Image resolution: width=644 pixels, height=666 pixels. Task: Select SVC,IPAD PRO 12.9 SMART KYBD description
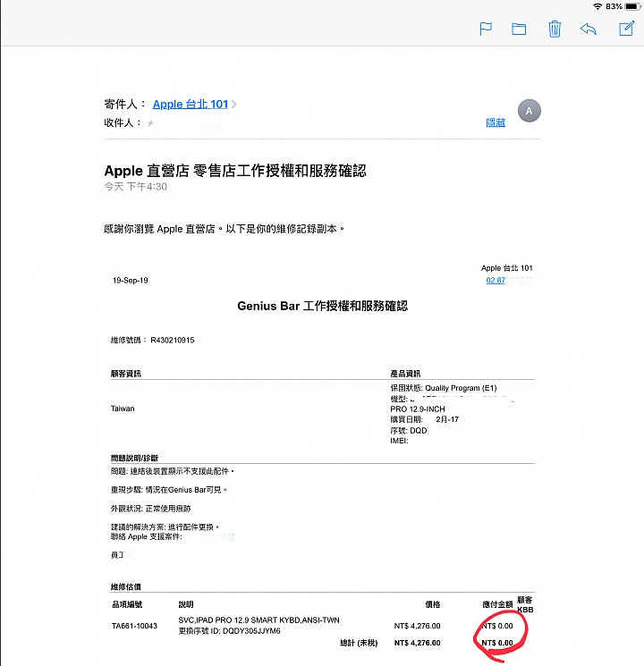[x=258, y=620]
